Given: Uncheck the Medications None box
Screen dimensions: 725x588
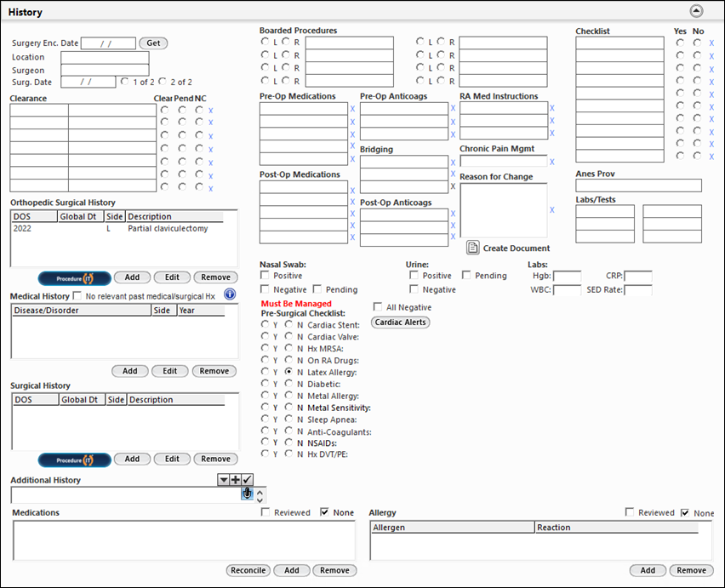Looking at the screenshot, I should [324, 512].
